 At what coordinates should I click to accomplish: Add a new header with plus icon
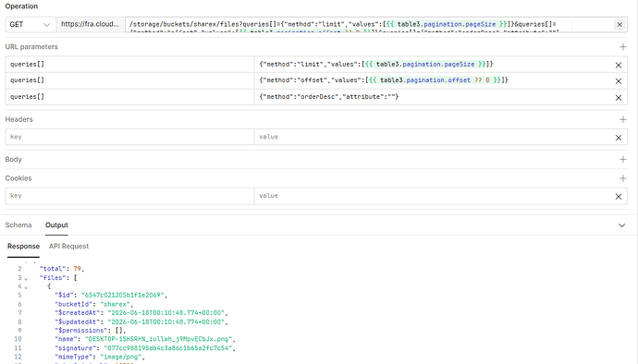622,119
